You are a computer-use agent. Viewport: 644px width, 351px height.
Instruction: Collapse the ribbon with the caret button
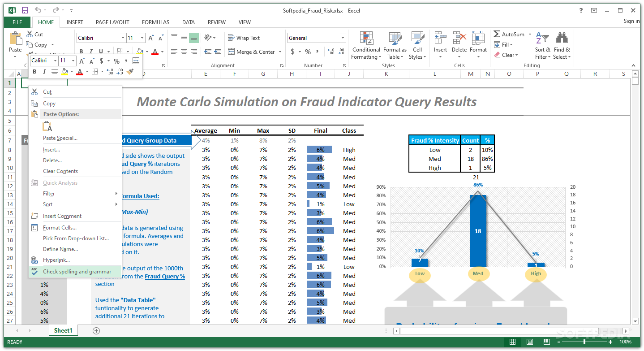[633, 65]
